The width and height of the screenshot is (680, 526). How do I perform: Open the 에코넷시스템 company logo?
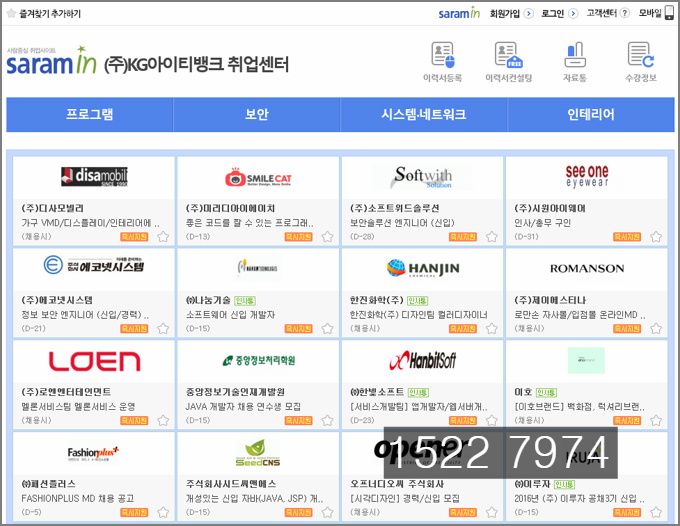tap(94, 265)
